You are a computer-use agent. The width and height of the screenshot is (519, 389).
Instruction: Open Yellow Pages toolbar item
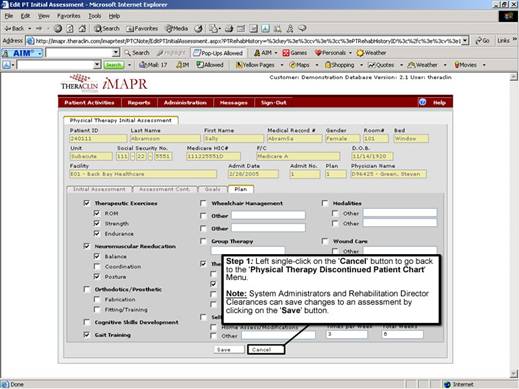(x=255, y=65)
